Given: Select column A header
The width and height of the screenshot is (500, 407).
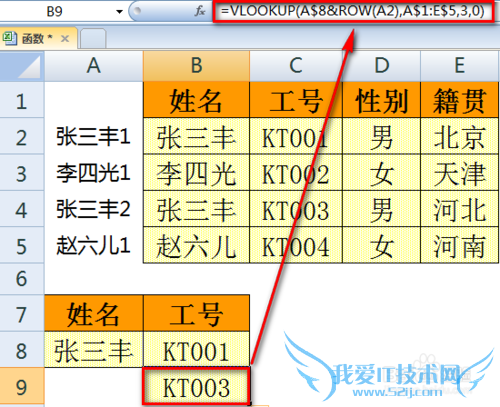Looking at the screenshot, I should (94, 66).
